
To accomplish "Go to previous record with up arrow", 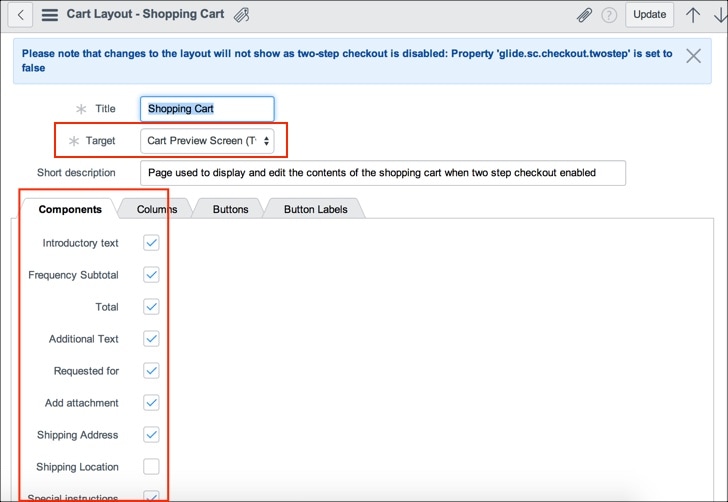I will (693, 15).
